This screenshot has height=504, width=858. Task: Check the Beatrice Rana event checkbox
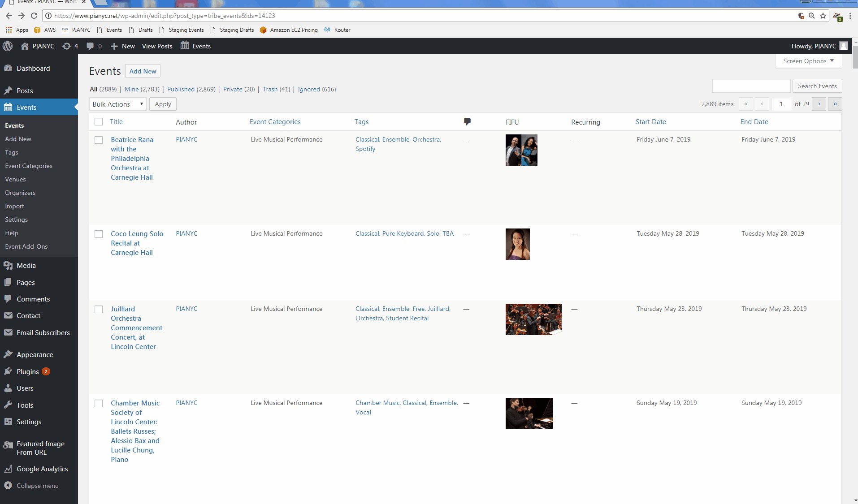[x=99, y=140]
